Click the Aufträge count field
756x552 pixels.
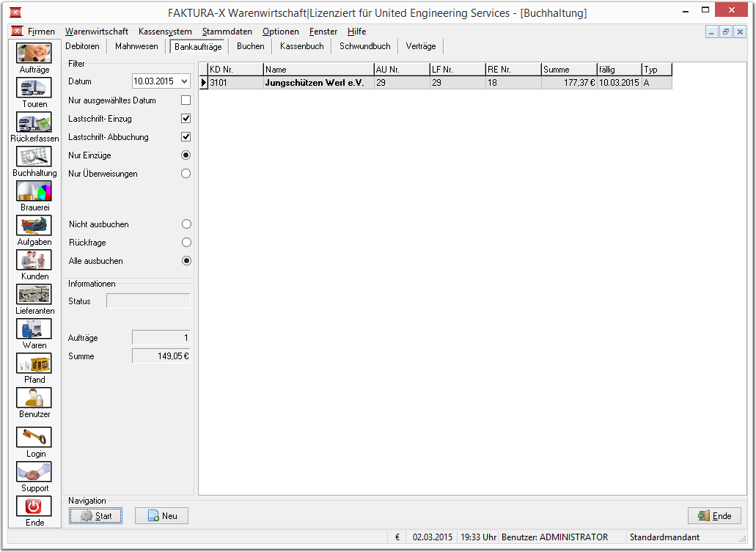tap(161, 338)
